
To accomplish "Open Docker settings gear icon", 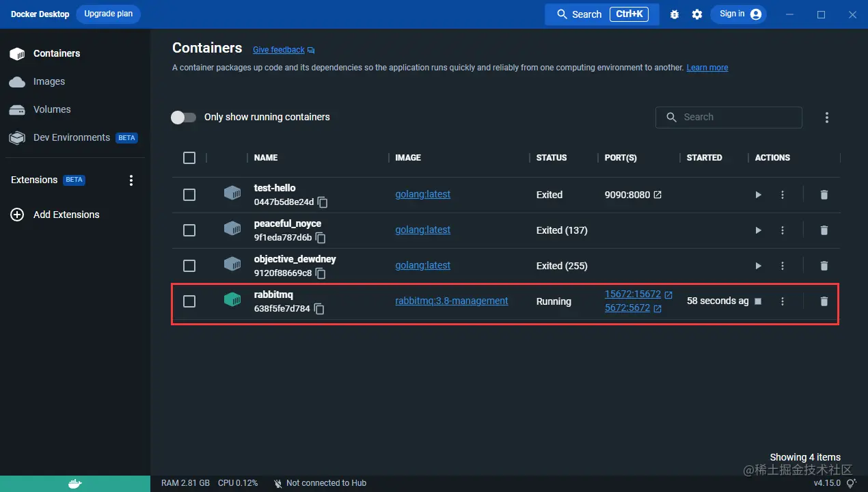I will [x=697, y=14].
